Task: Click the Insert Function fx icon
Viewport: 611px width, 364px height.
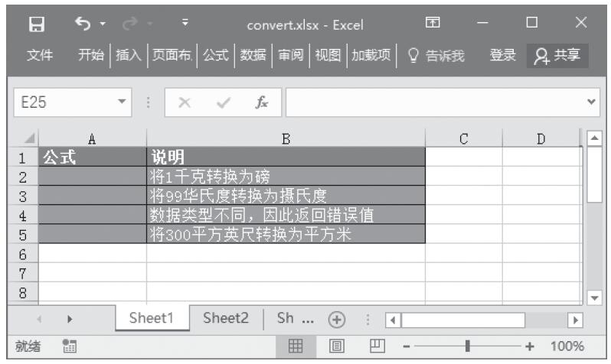Action: click(261, 102)
